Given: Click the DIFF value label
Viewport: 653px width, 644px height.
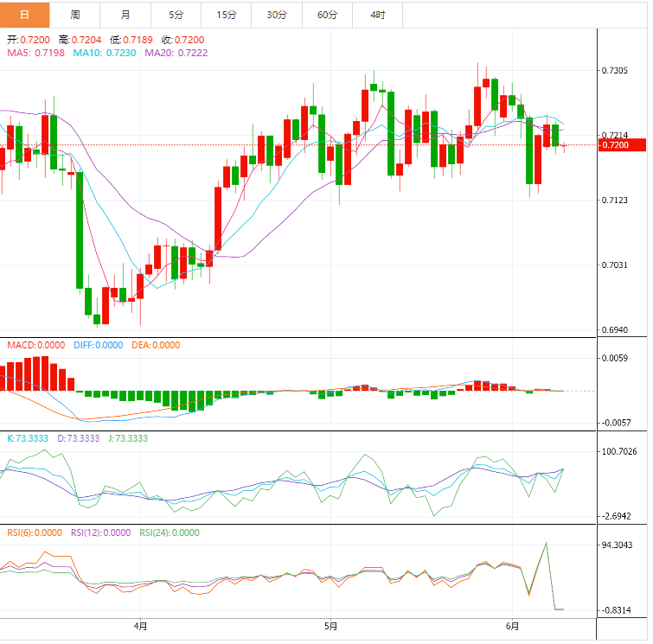Looking at the screenshot, I should (98, 345).
